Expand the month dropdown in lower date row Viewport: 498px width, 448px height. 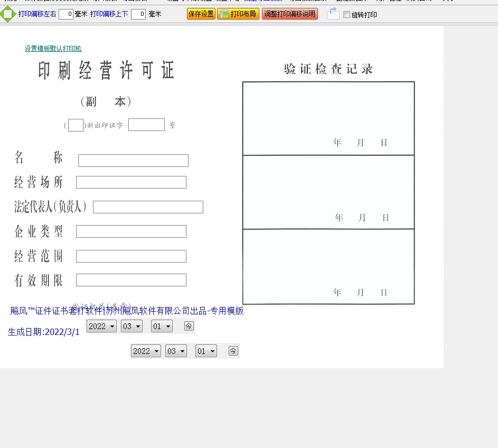pyautogui.click(x=176, y=351)
